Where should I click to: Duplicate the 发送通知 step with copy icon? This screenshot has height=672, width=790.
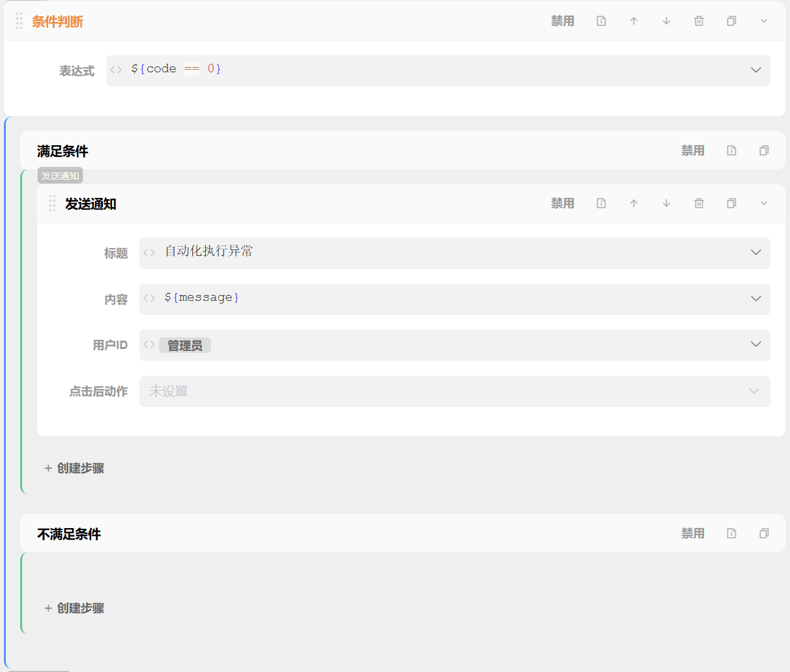click(731, 203)
